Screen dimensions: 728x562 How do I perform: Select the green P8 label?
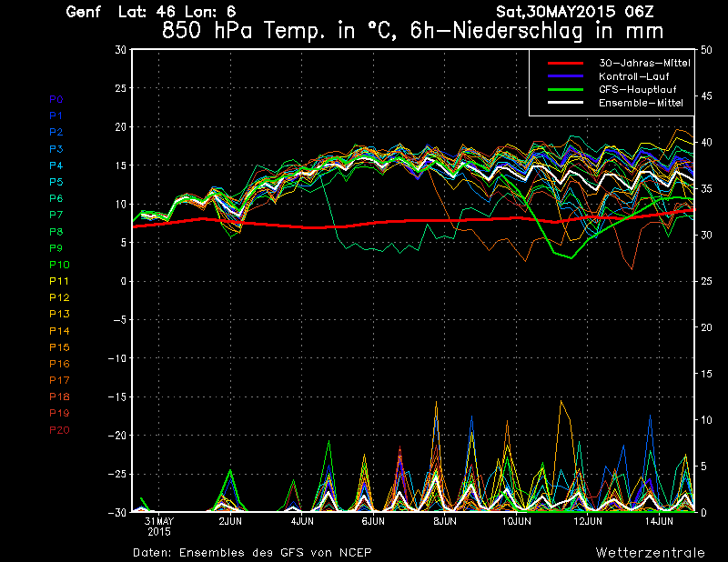click(56, 232)
